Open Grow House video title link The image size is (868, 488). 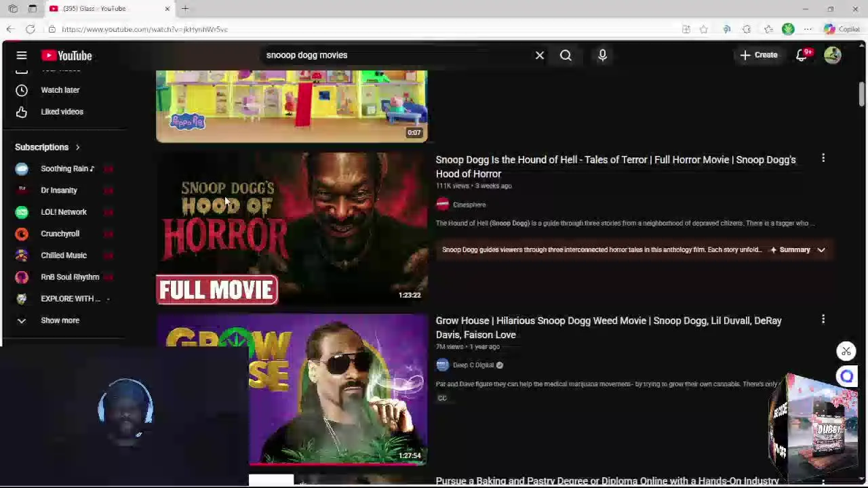click(609, 327)
